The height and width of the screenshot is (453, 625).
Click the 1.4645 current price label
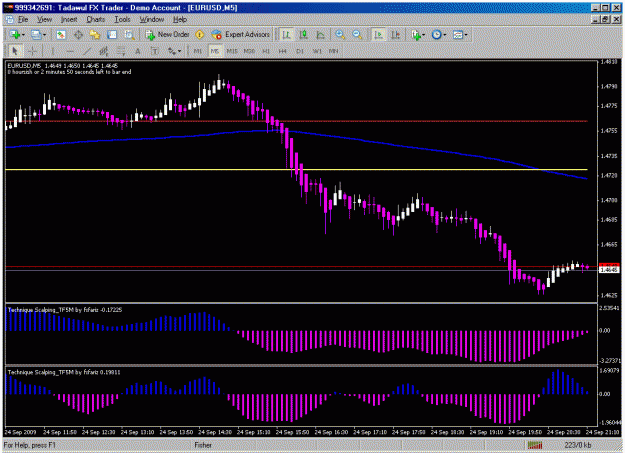coord(609,270)
